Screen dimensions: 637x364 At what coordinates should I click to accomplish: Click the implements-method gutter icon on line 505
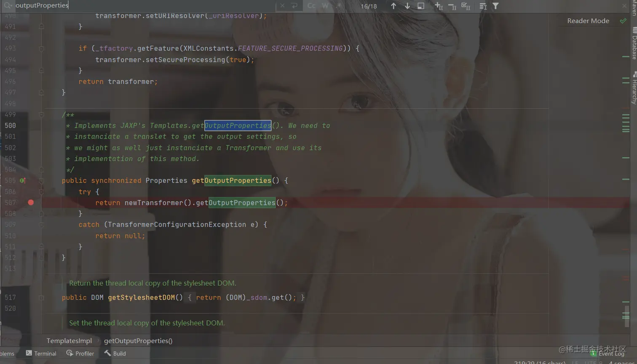point(23,181)
